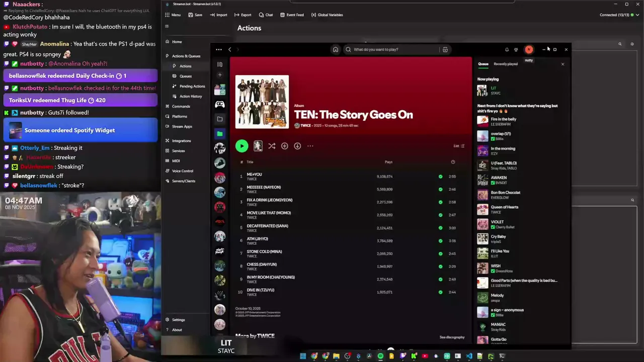Click Fire in the belly in queue

(x=504, y=119)
